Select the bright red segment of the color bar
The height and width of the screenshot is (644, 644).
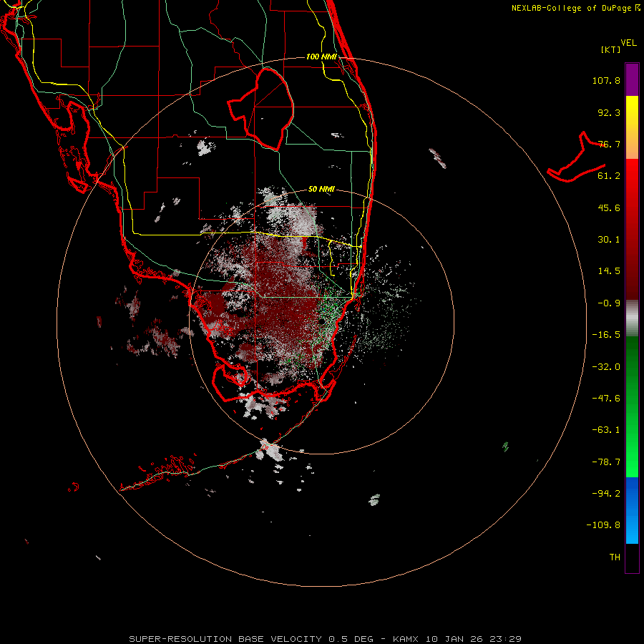(x=632, y=177)
